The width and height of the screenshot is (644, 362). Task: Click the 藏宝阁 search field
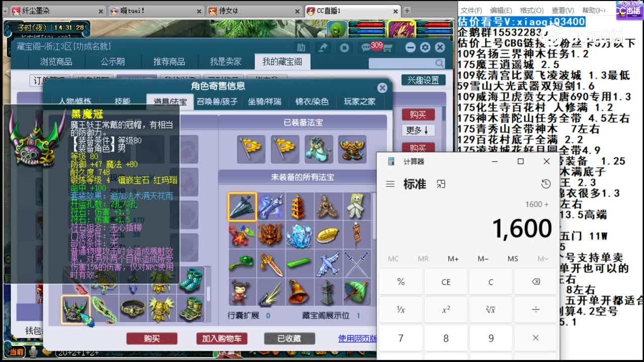[407, 63]
